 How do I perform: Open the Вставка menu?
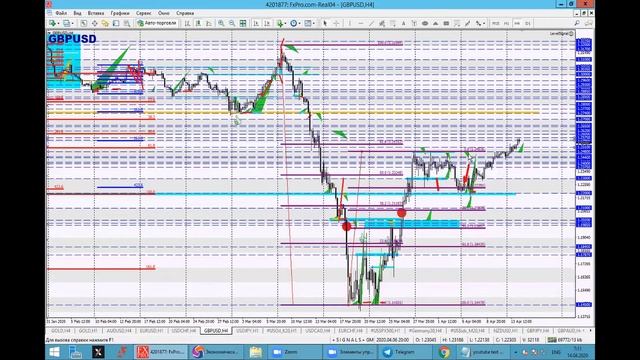pyautogui.click(x=96, y=13)
